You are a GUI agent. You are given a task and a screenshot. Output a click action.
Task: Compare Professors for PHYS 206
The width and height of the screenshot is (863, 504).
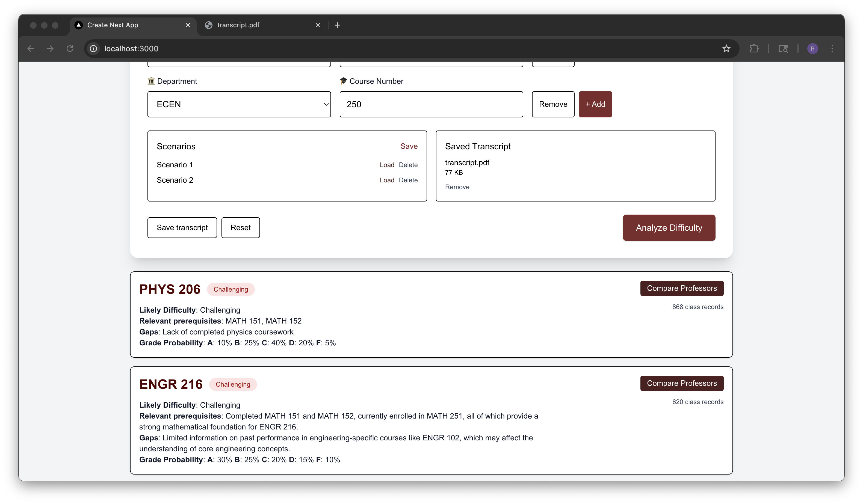coord(681,288)
